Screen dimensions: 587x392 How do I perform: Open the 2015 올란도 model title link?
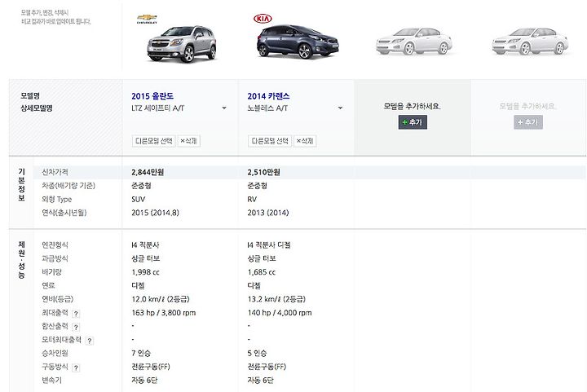coord(152,96)
